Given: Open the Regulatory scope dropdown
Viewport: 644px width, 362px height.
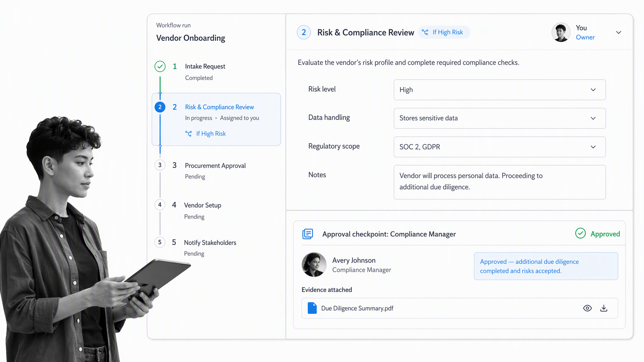Looking at the screenshot, I should [500, 147].
